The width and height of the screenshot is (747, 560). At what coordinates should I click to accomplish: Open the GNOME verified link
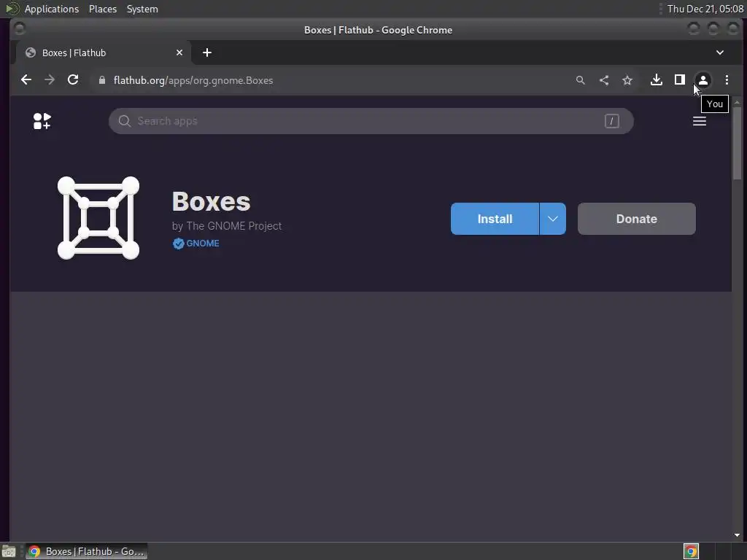tap(203, 244)
